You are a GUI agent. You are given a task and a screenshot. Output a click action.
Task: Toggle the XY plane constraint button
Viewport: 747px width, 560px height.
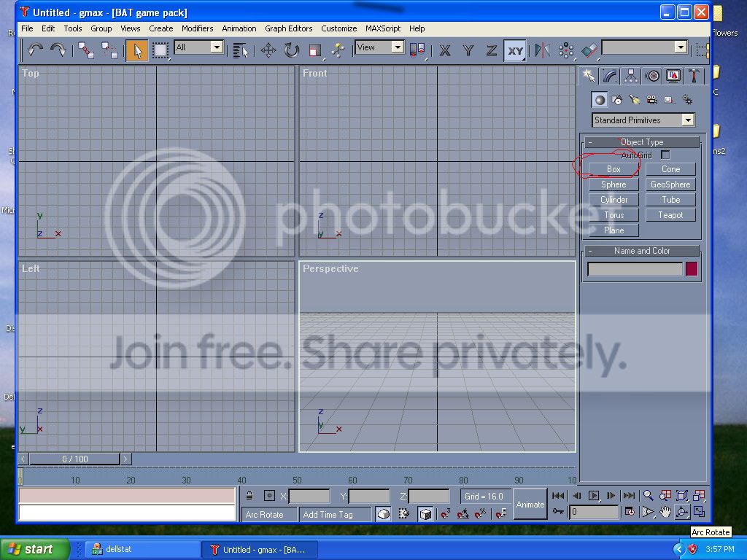[515, 50]
